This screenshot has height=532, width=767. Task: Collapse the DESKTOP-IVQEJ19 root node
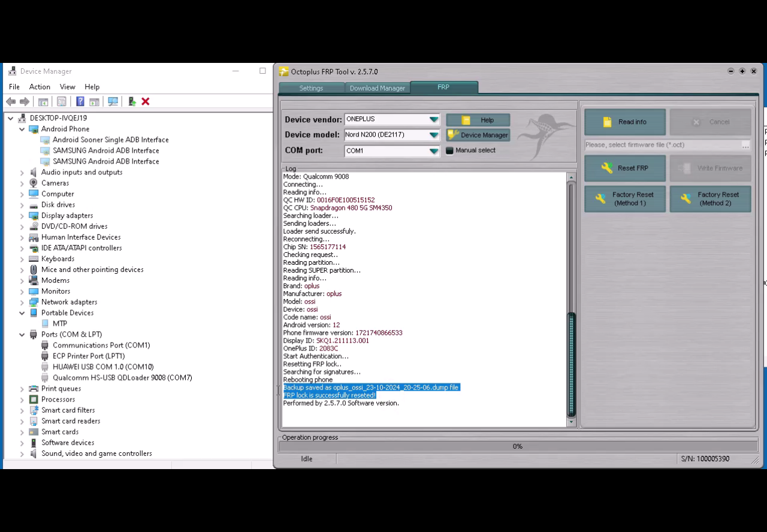point(11,119)
